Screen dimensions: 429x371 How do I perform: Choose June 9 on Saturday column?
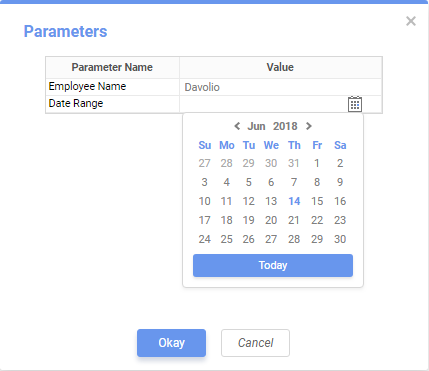(340, 182)
